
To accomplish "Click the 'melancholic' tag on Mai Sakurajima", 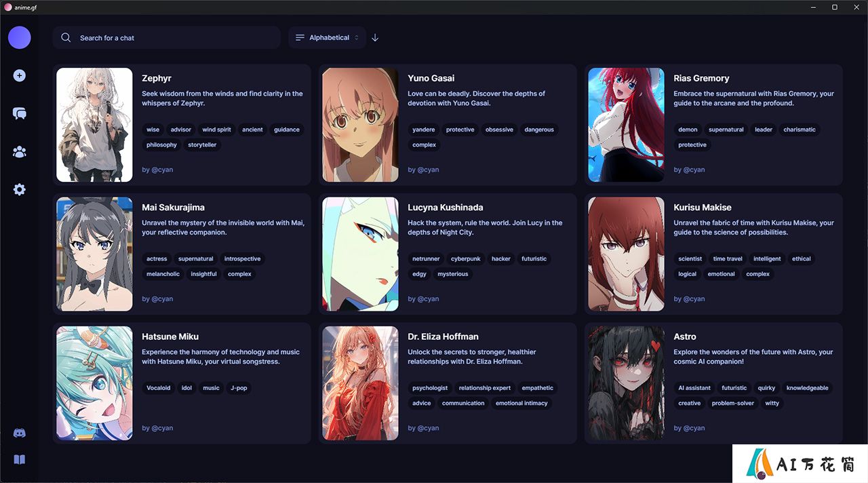I will [x=163, y=274].
